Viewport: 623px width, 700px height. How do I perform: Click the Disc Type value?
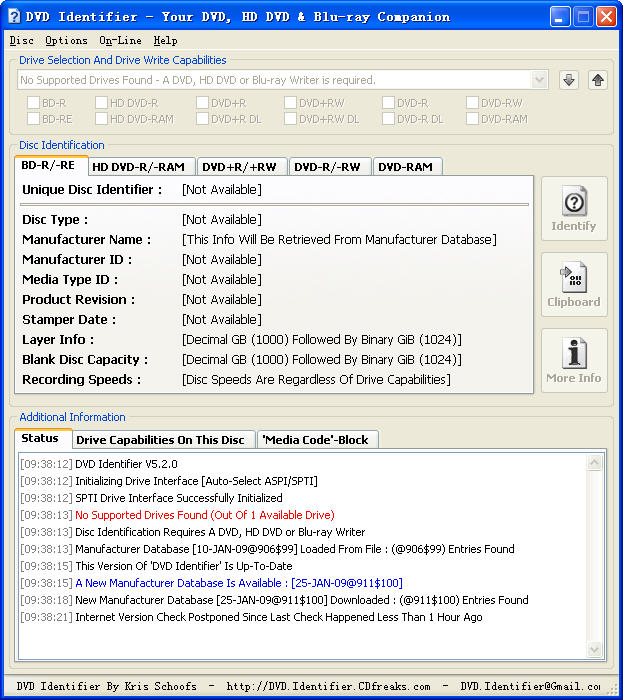click(x=222, y=220)
